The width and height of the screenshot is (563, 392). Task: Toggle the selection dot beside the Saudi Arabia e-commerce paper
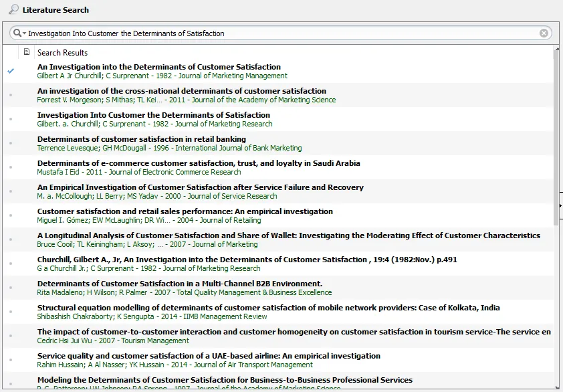tap(9, 167)
